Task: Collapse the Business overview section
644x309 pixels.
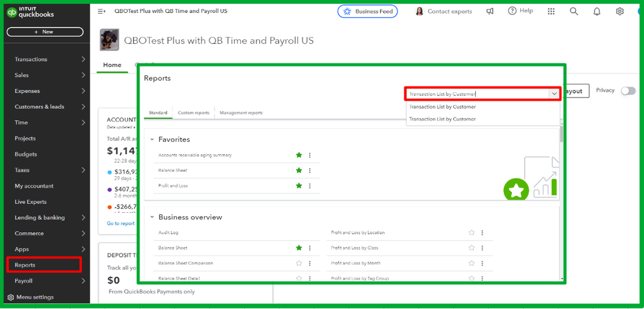Action: 152,217
